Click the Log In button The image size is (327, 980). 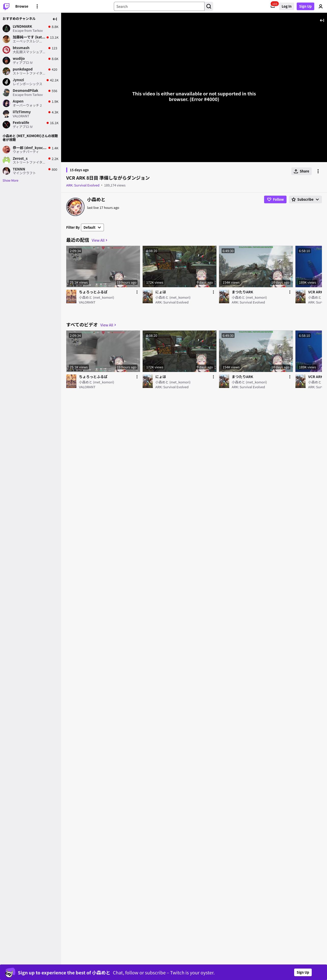tap(286, 6)
